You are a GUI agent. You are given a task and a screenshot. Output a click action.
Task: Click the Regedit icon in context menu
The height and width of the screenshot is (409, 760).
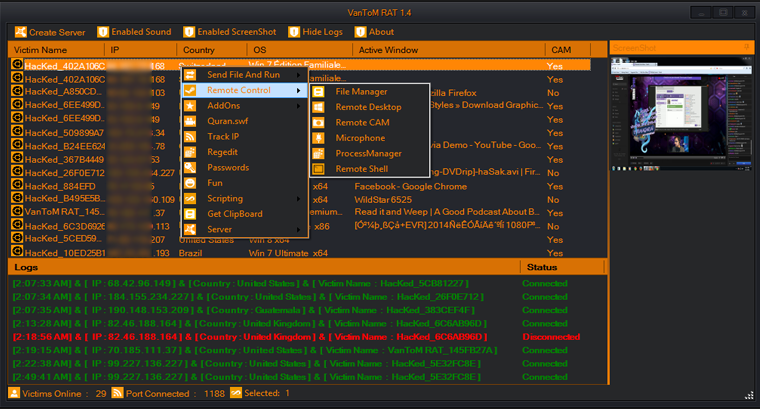click(190, 152)
